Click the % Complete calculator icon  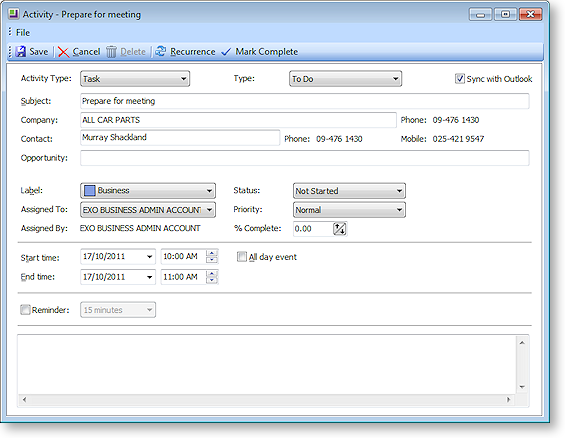[x=339, y=229]
